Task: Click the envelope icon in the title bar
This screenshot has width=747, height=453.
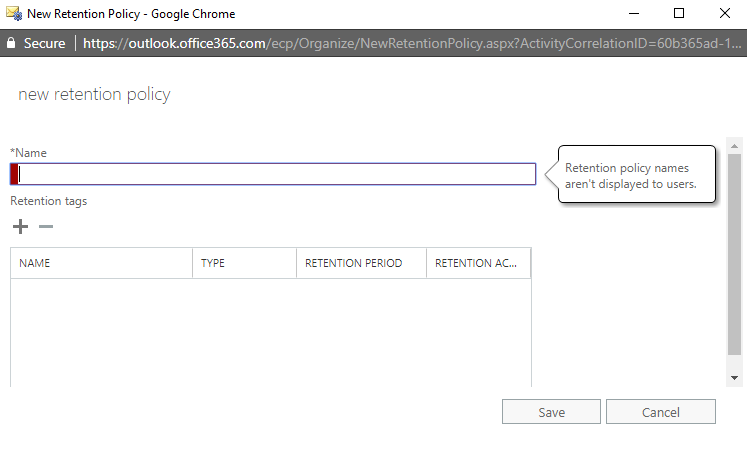Action: (13, 14)
